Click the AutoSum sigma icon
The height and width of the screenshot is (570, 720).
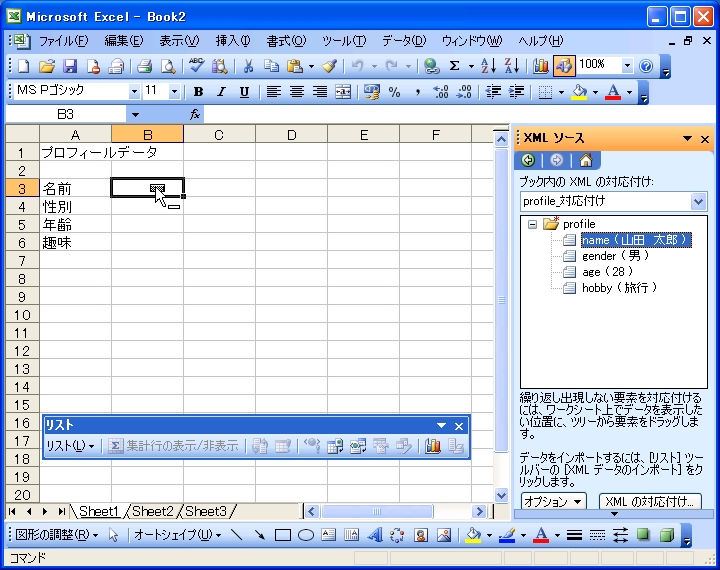[455, 67]
